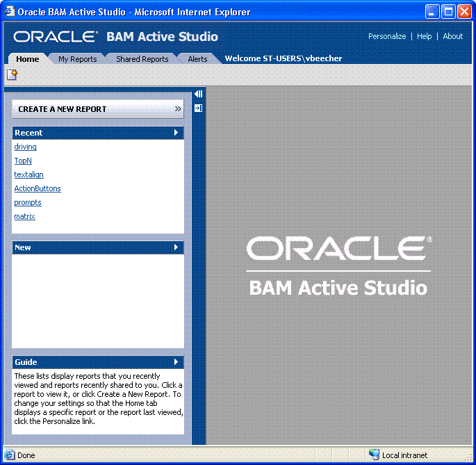476x465 pixels.
Task: Click the arrow-in-box icon on the panel divider
Action: (199, 108)
